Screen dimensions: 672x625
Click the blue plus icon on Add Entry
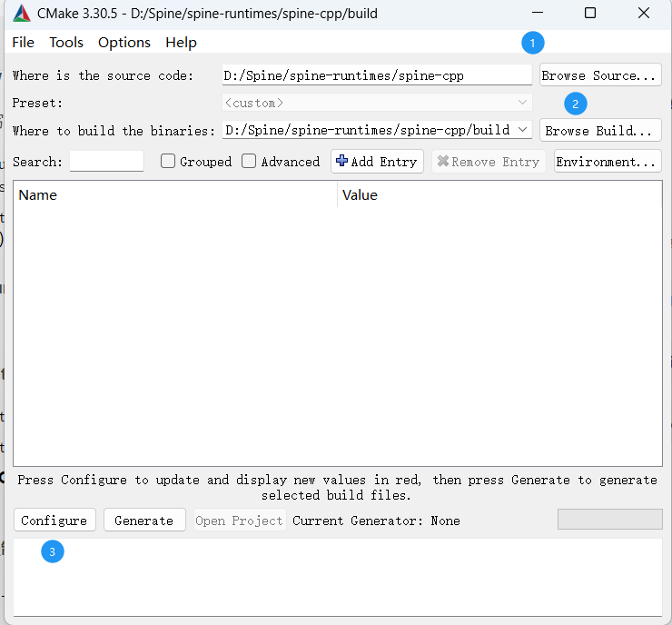tap(341, 161)
